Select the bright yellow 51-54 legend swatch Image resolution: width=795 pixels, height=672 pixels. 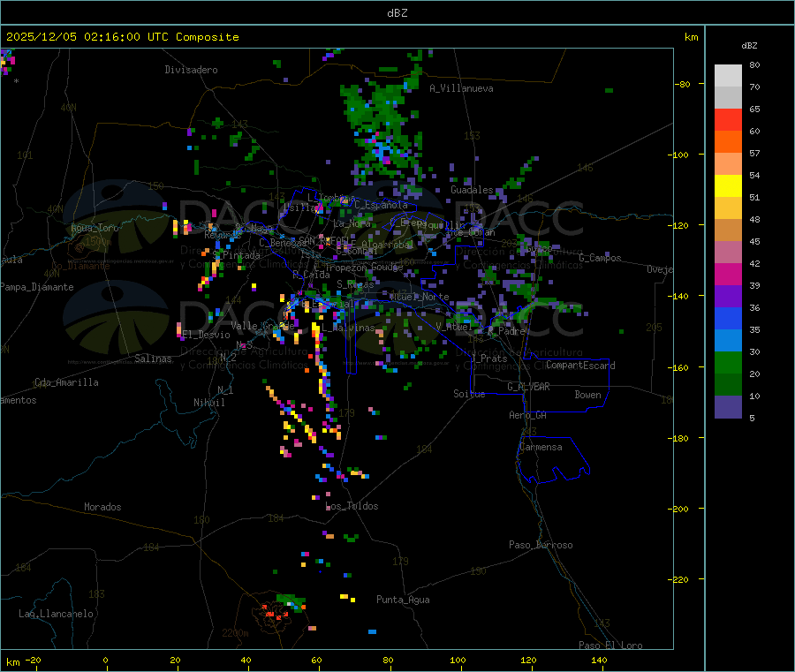[728, 186]
